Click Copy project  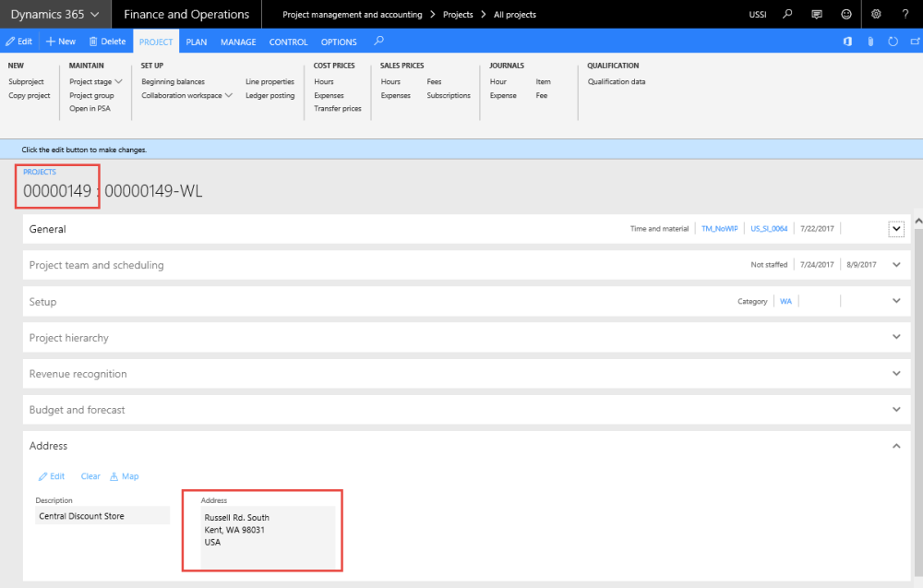(x=30, y=95)
